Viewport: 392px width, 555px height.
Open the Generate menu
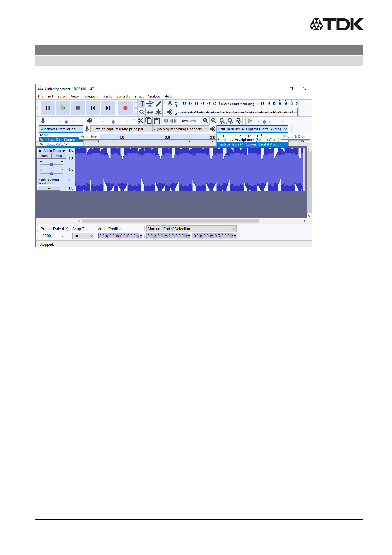123,97
